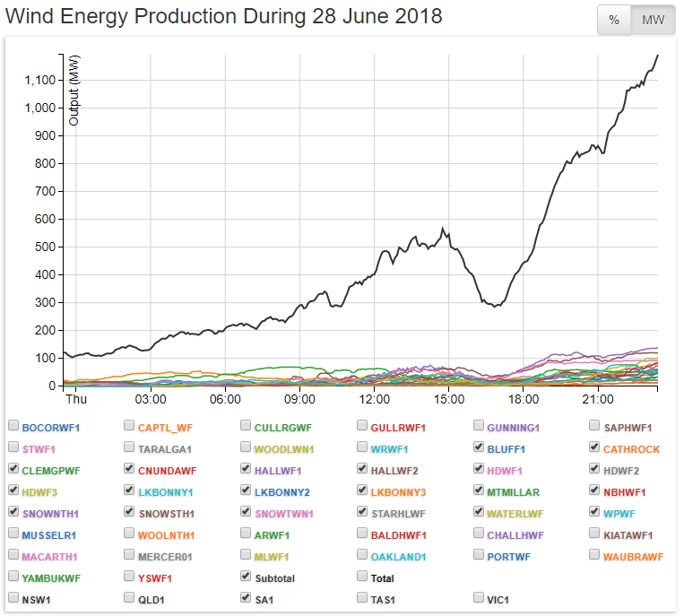Tick the VIC1 region checkbox
Screen dimensions: 684x616
(x=480, y=598)
